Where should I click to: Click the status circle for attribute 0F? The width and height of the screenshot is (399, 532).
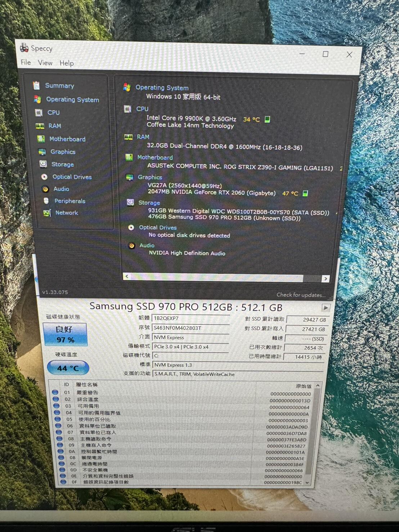click(x=63, y=482)
